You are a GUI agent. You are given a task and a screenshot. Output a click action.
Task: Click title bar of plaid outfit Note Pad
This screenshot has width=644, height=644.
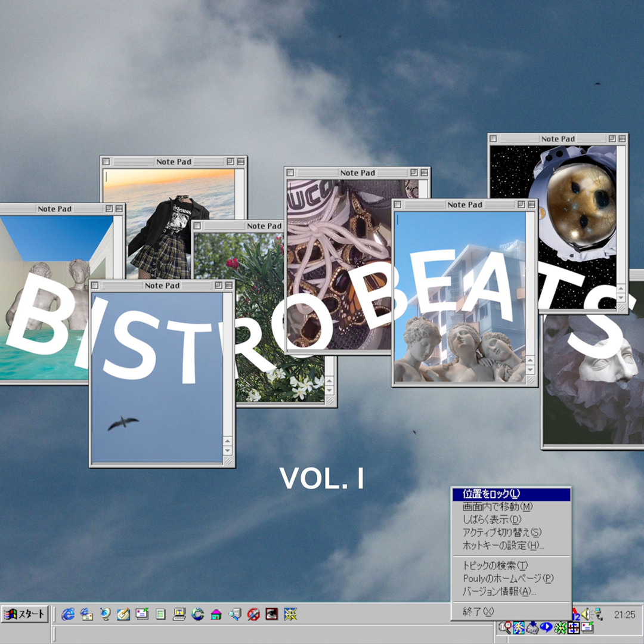point(174,162)
